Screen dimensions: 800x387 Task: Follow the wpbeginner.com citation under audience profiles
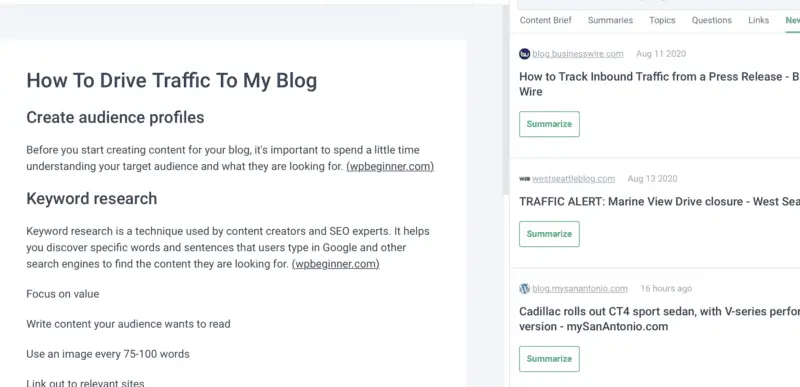(x=390, y=167)
